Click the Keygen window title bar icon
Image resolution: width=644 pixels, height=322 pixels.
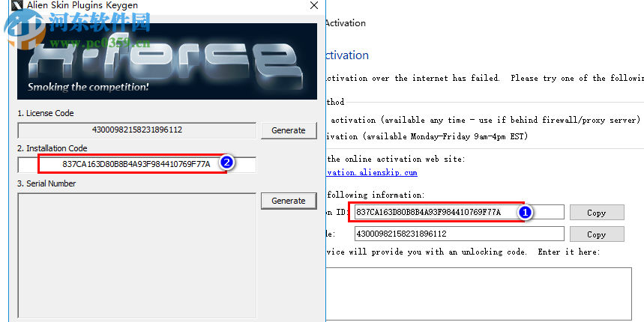pos(16,5)
